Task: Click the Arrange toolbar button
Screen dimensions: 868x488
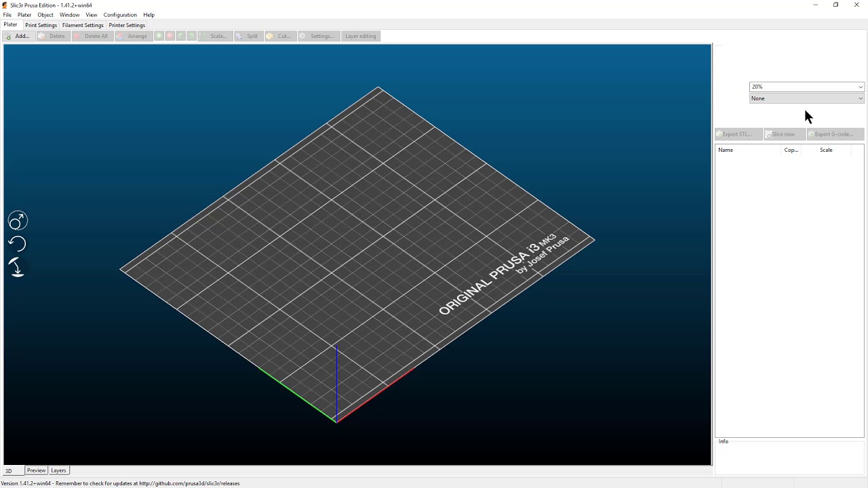Action: 132,36
